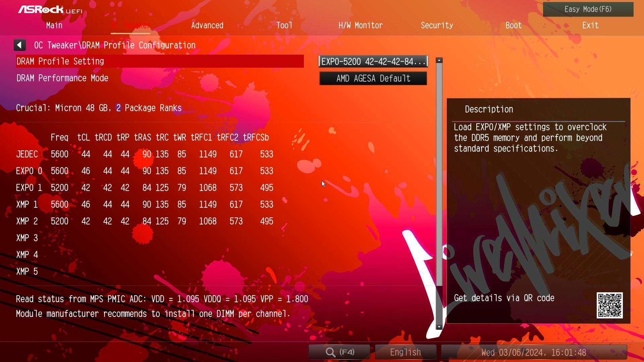The width and height of the screenshot is (644, 362).
Task: Click the XMP 4 row label
Action: [x=27, y=255]
